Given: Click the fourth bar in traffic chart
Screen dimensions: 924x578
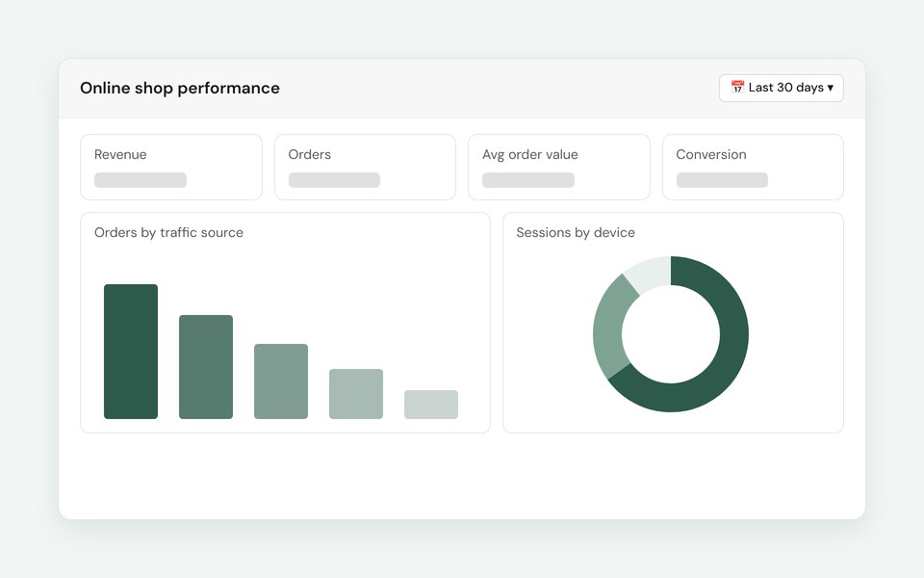Looking at the screenshot, I should coord(356,394).
